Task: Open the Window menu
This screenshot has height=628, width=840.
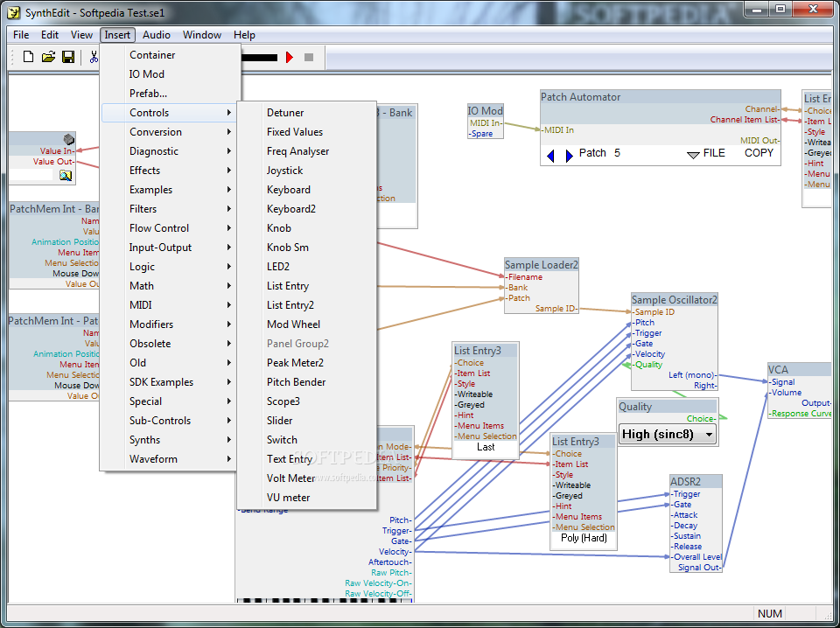Action: click(x=202, y=35)
